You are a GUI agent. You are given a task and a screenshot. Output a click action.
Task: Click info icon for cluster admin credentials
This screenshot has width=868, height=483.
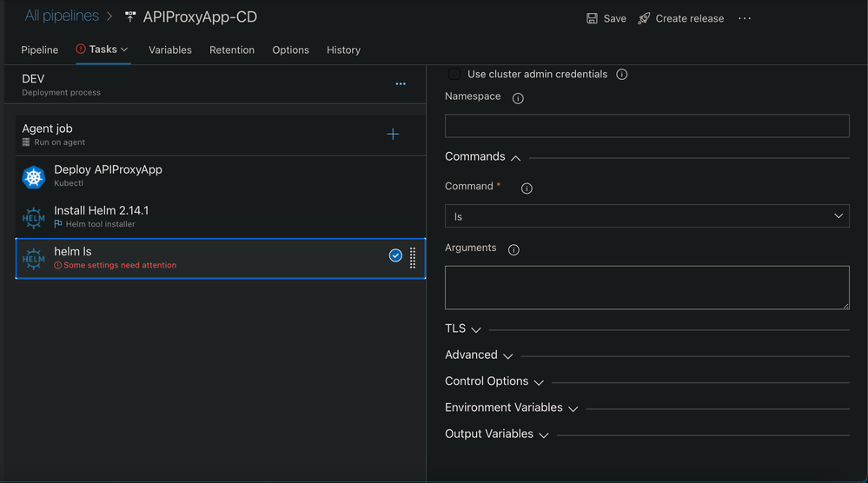(621, 74)
